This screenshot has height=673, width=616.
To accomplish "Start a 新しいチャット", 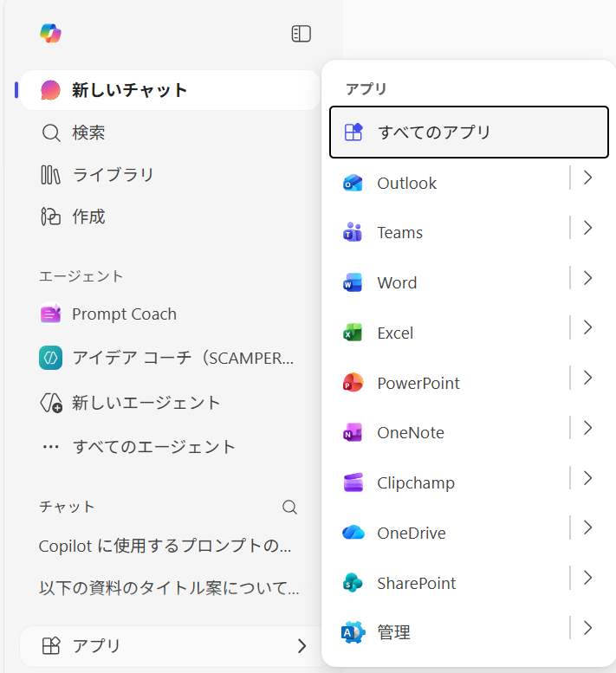I will [x=130, y=90].
